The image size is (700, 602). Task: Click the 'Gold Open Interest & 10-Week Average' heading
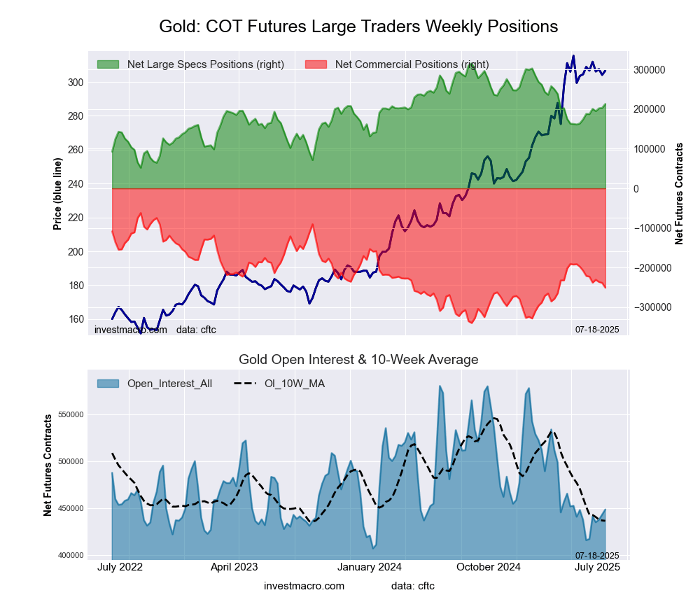coord(358,360)
